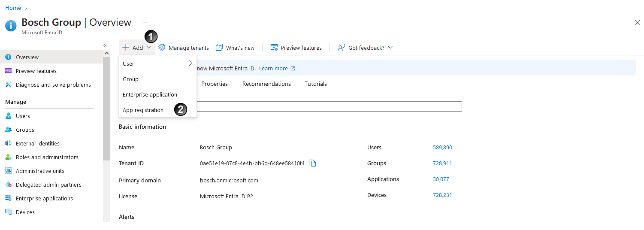Click the Manage tenants gear icon
This screenshot has height=230, width=644.
162,47
